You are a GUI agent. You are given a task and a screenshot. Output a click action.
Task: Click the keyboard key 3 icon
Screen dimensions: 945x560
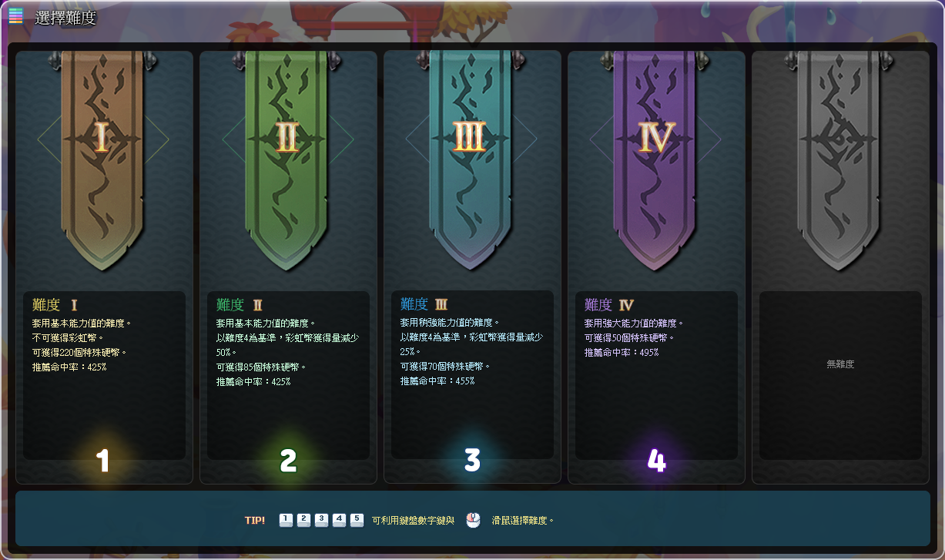click(321, 520)
